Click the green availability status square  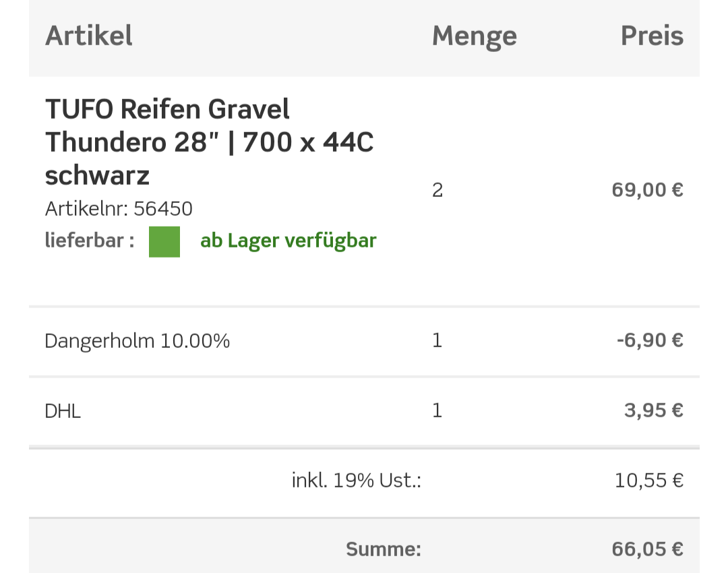[164, 241]
